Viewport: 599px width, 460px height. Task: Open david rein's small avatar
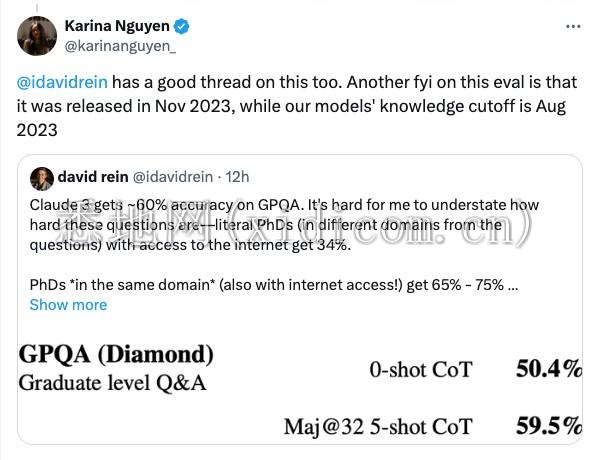[x=42, y=178]
